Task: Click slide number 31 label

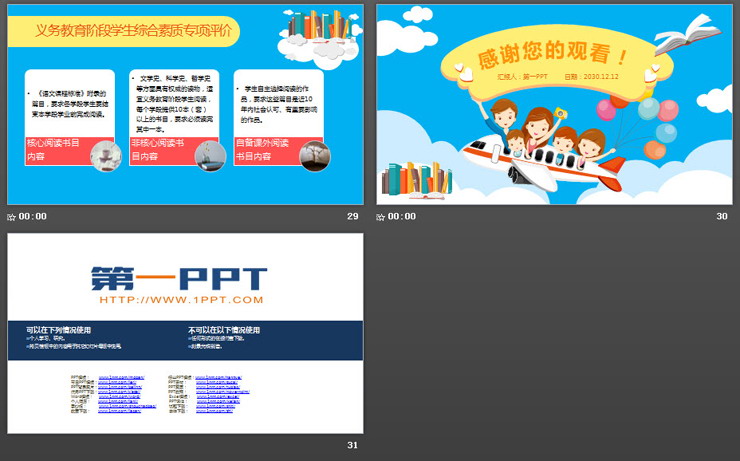Action: [353, 445]
